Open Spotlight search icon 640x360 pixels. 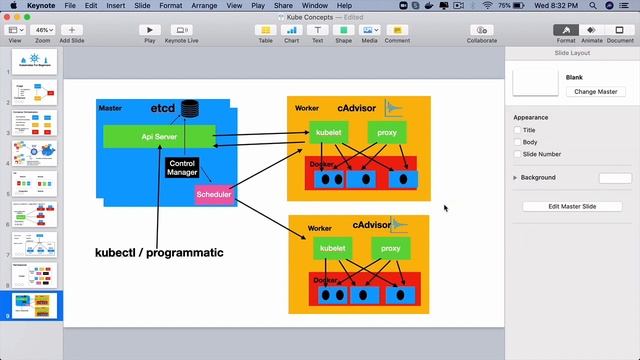coord(593,6)
